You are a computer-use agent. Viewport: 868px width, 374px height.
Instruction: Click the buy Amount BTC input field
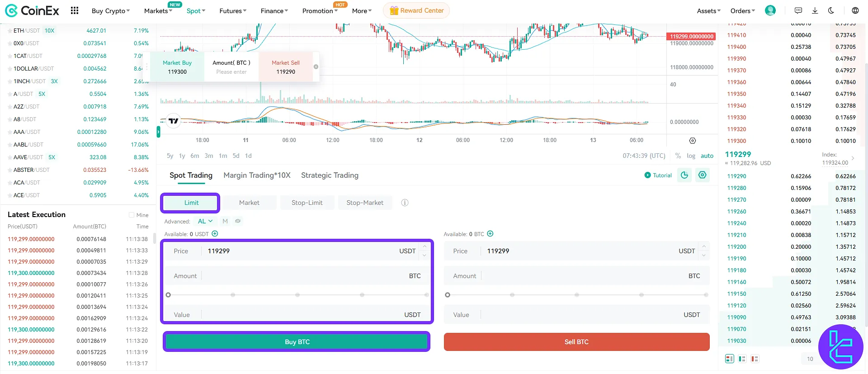pyautogui.click(x=297, y=276)
